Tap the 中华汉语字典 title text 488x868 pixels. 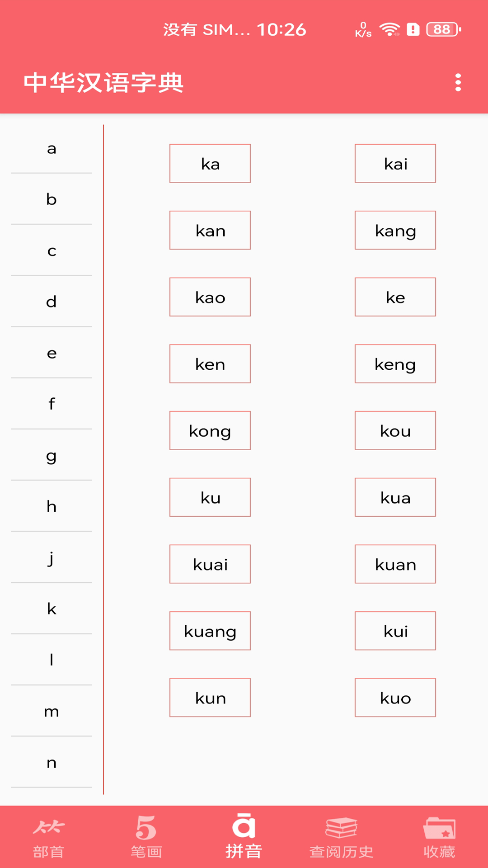[105, 83]
